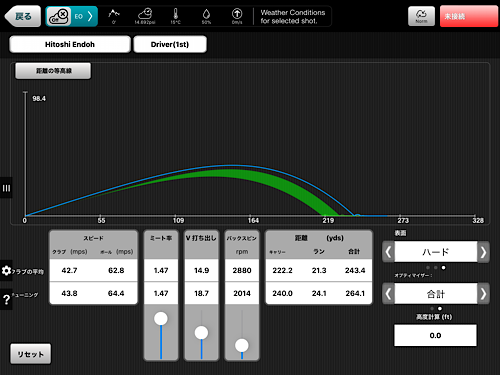The height and width of the screenshot is (375, 500).
Task: Click the backspin slider knob
Action: pyautogui.click(x=242, y=345)
